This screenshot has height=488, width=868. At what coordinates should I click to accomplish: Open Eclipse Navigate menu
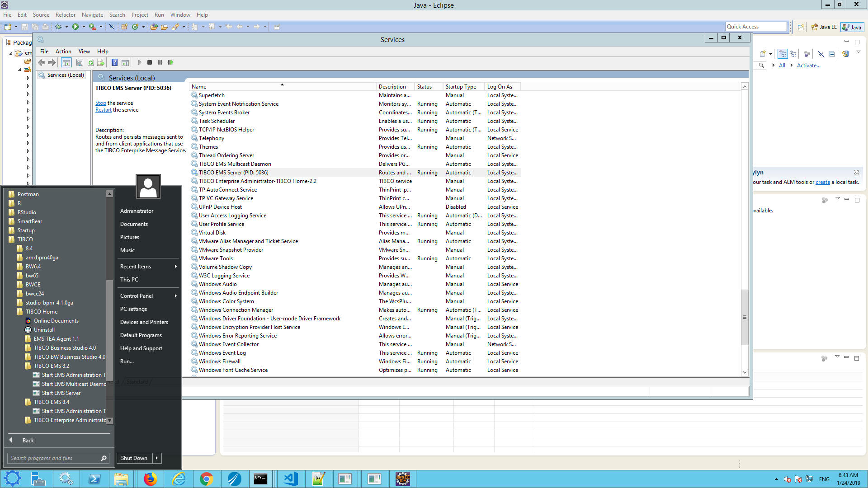92,15
